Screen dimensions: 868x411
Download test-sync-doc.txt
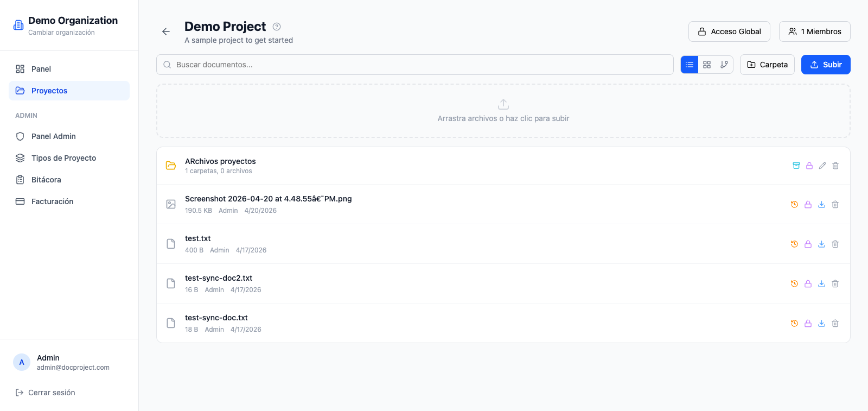click(821, 324)
